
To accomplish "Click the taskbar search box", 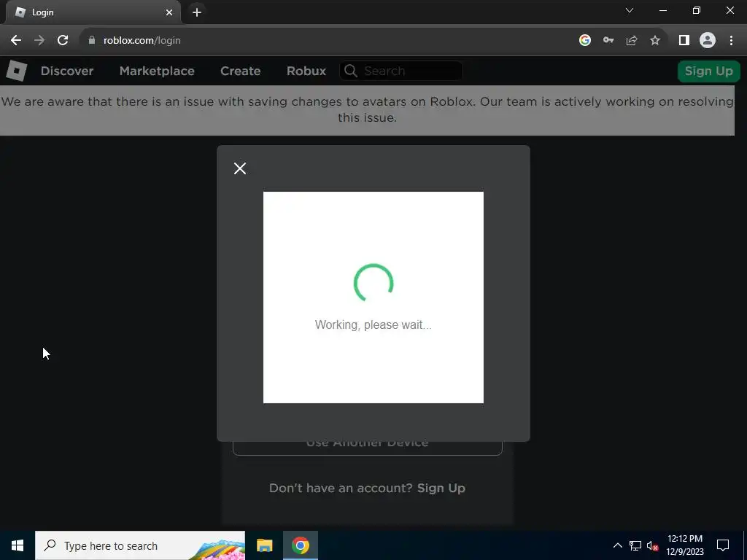I will [x=140, y=545].
